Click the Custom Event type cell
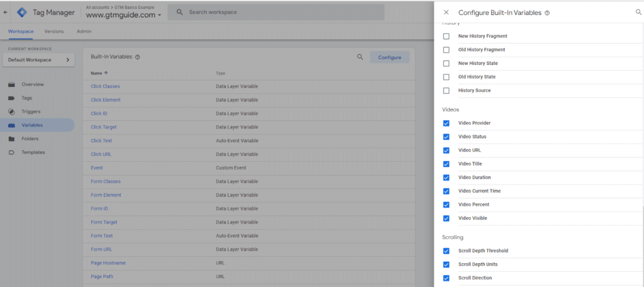 tap(231, 168)
